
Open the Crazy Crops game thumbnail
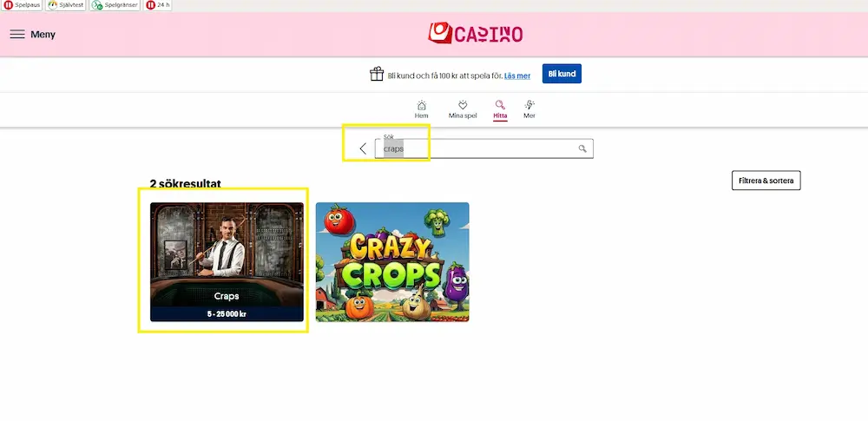[392, 261]
